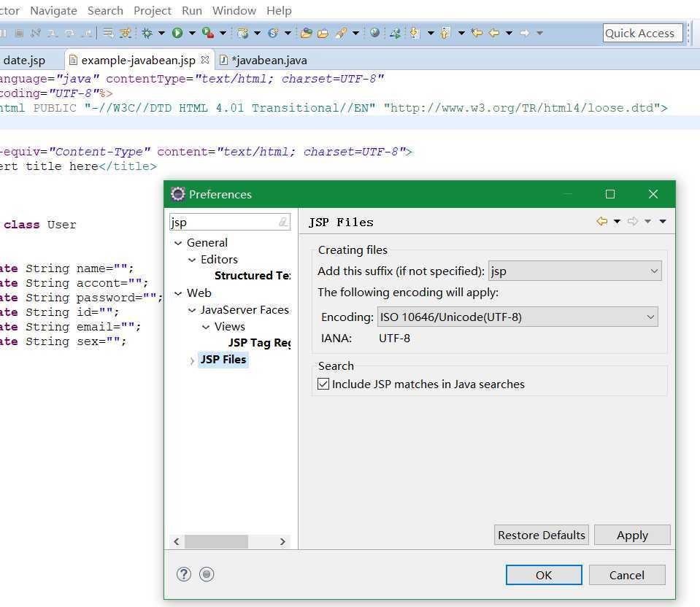Click the Back navigation arrow in main toolbar

pyautogui.click(x=493, y=33)
